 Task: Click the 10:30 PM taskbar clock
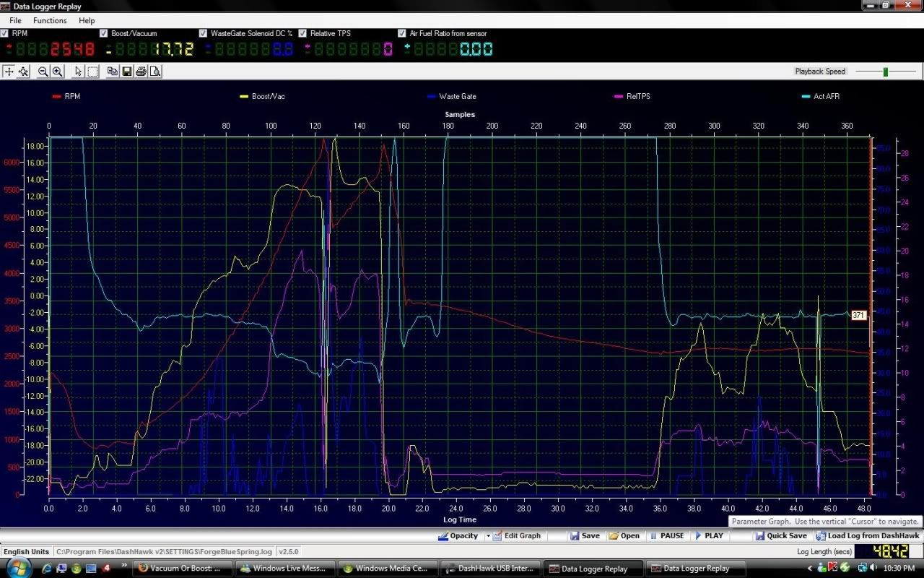coord(901,569)
